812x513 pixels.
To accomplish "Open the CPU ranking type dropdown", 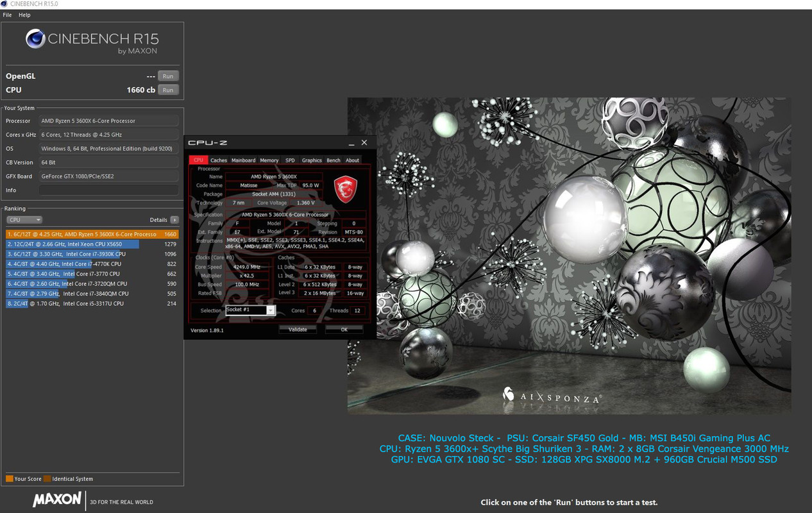I will (24, 220).
